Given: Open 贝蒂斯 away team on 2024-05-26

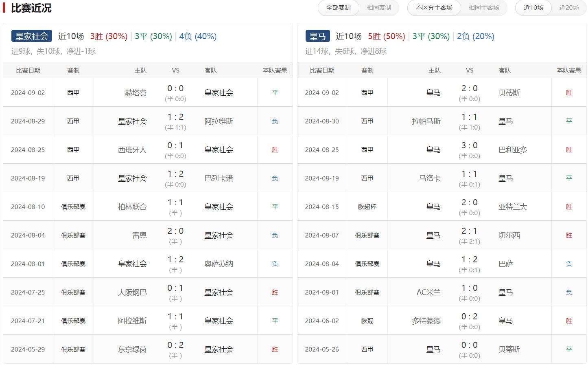Looking at the screenshot, I should click(x=509, y=350).
